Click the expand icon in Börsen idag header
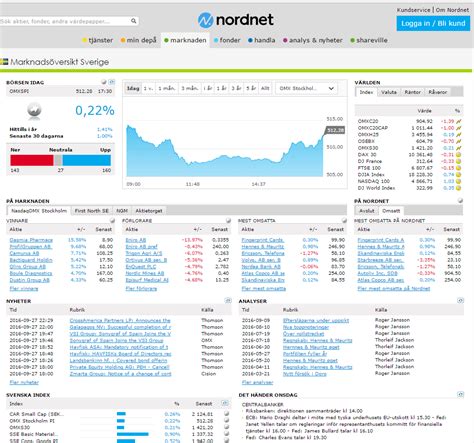 click(112, 82)
